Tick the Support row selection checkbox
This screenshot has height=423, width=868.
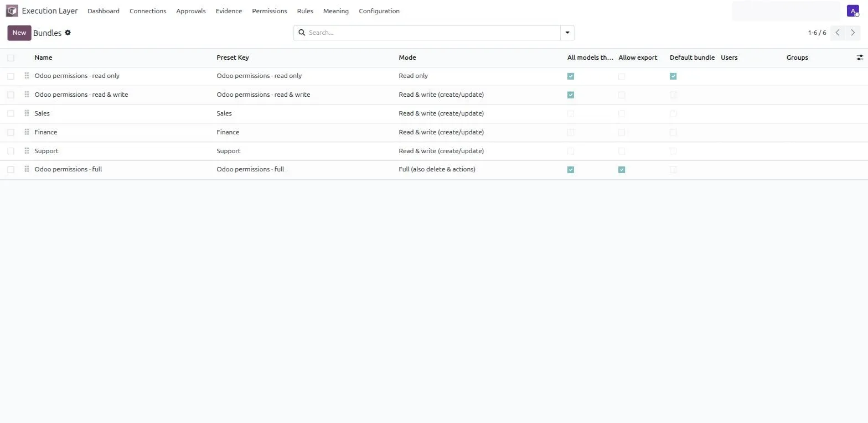(11, 151)
